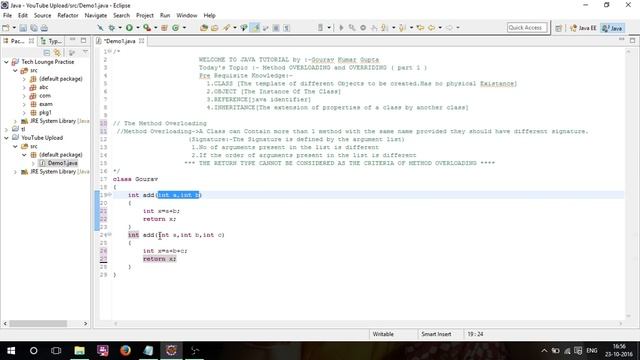
Task: Open Task View on the taskbar
Action: coord(56,351)
